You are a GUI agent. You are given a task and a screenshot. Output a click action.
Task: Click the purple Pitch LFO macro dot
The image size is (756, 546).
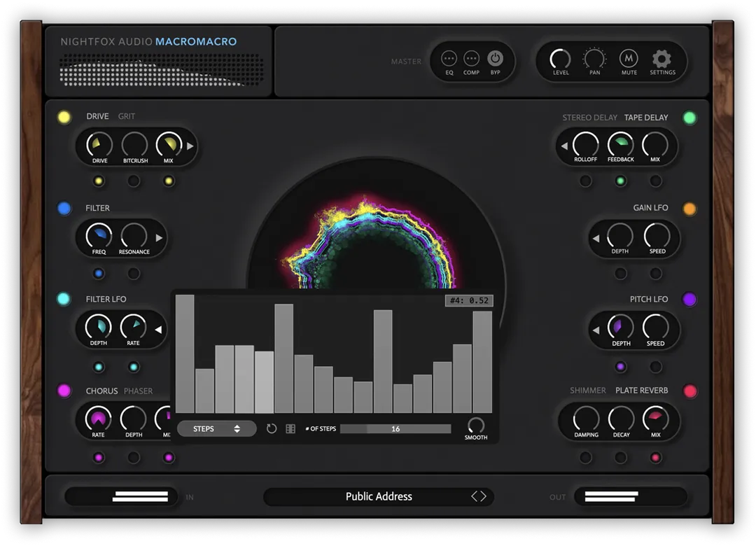[689, 299]
